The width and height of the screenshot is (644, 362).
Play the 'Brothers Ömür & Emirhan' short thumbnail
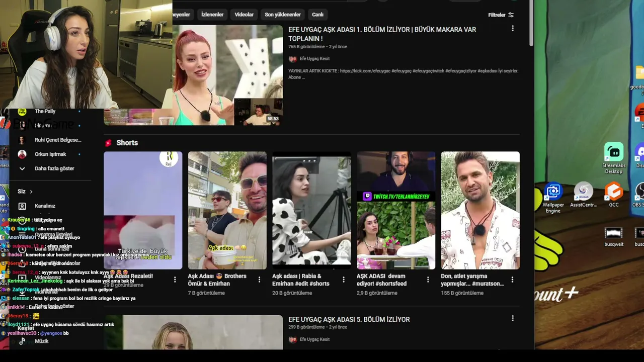pyautogui.click(x=227, y=211)
